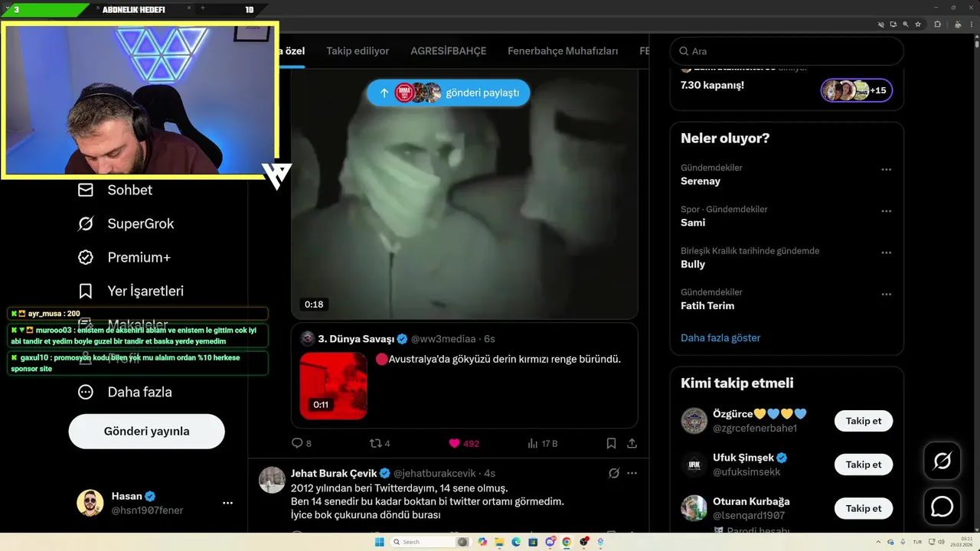Open the browser extensions puzzle icon

coord(937,24)
